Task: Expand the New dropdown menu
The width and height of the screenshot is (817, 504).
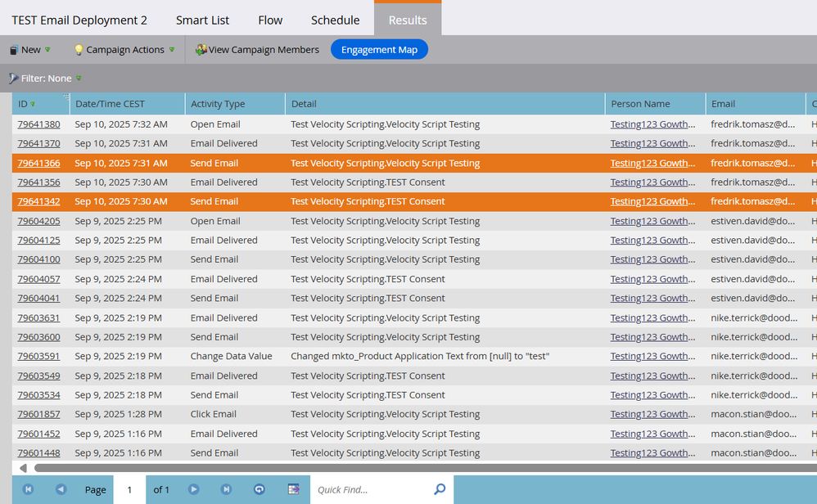Action: 30,50
